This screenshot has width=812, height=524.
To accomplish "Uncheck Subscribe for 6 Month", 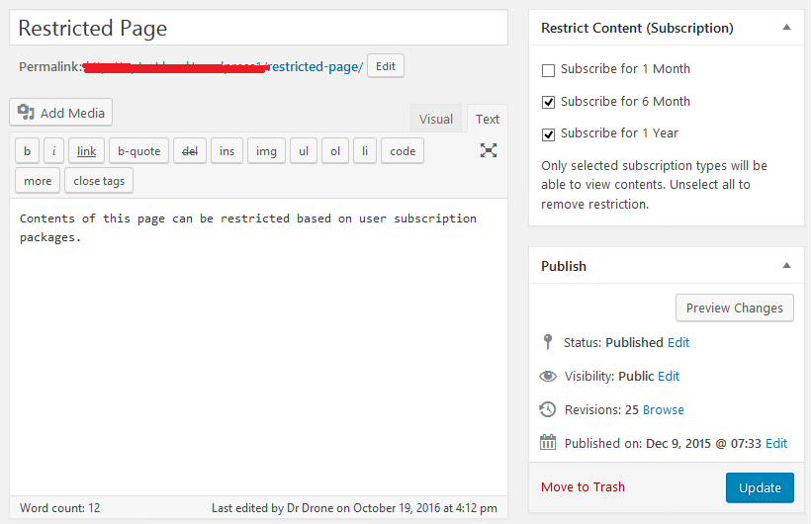I will tap(549, 102).
